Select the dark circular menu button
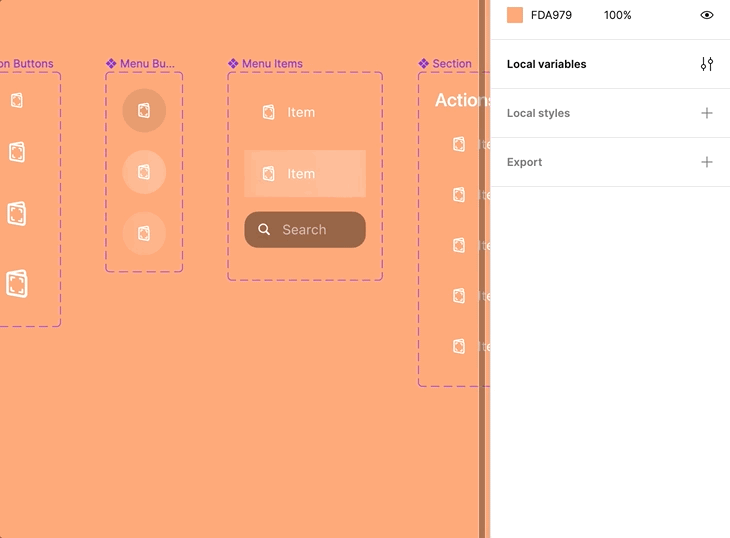730x538 pixels. (x=144, y=111)
